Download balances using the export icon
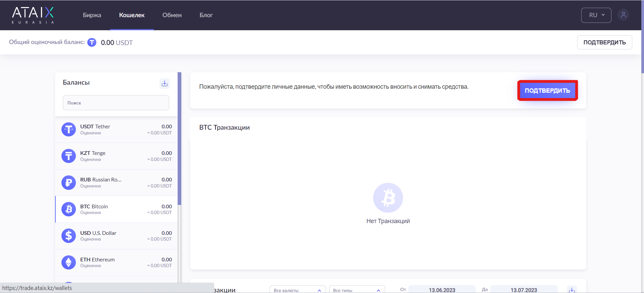Image resolution: width=644 pixels, height=293 pixels. pyautogui.click(x=165, y=83)
